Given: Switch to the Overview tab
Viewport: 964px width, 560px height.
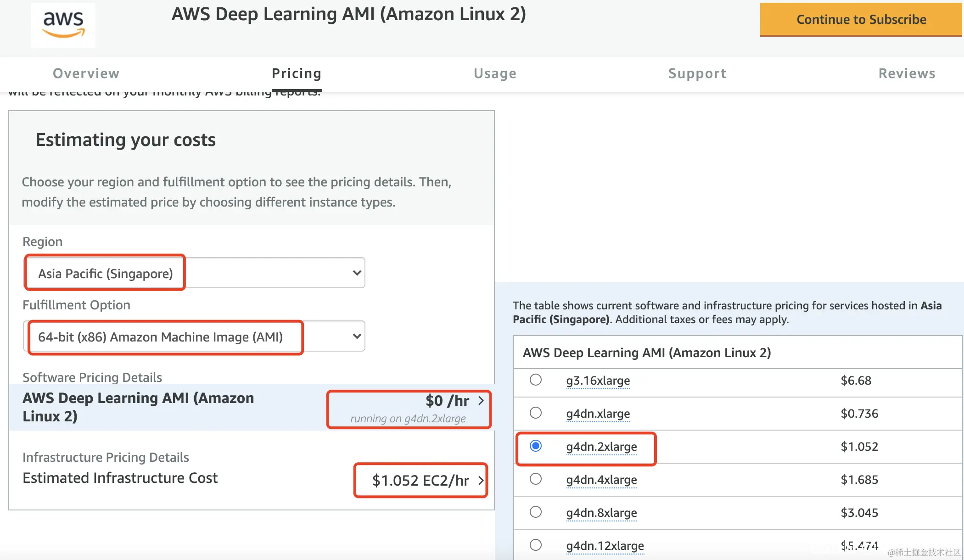Looking at the screenshot, I should pos(86,73).
